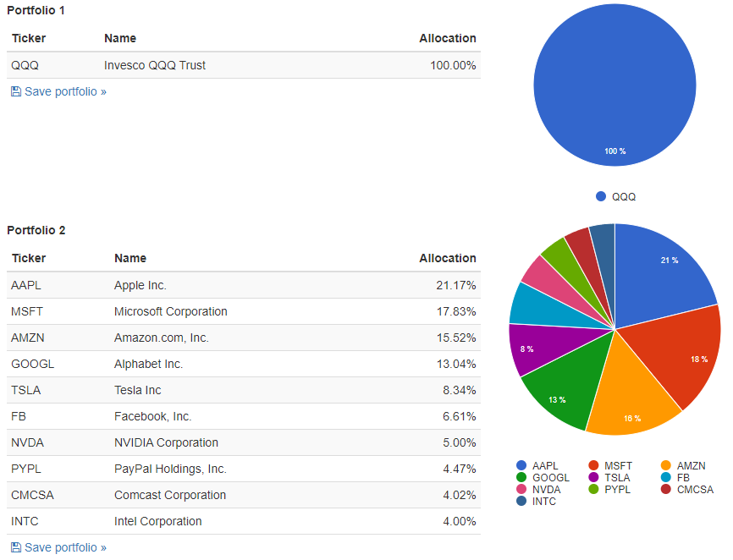Open the Portfolio 1 Save portfolio link
733x560 pixels.
tap(59, 91)
